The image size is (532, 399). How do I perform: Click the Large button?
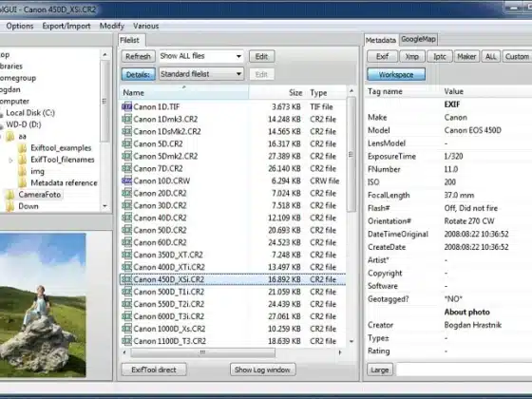point(380,370)
